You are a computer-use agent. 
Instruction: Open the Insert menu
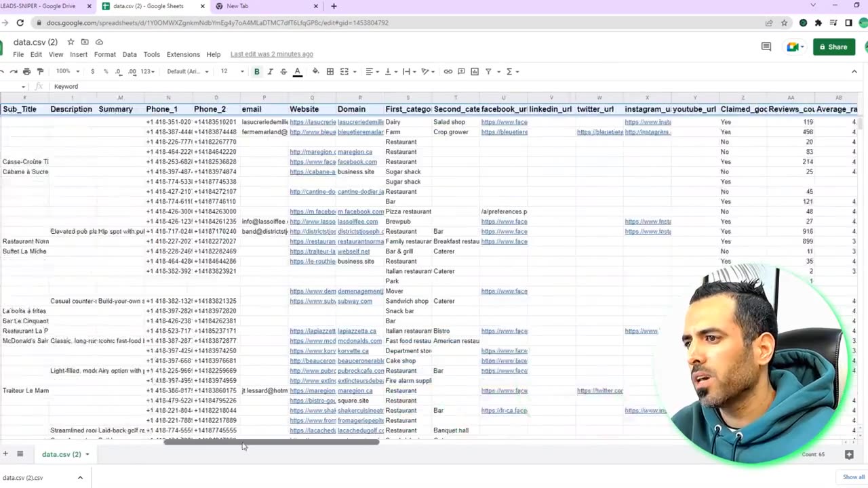click(x=79, y=54)
